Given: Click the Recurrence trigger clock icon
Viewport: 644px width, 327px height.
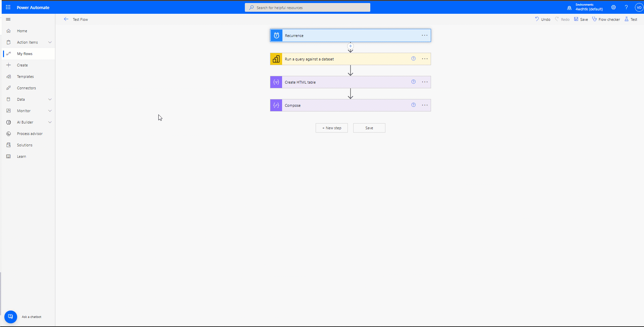Looking at the screenshot, I should 276,35.
